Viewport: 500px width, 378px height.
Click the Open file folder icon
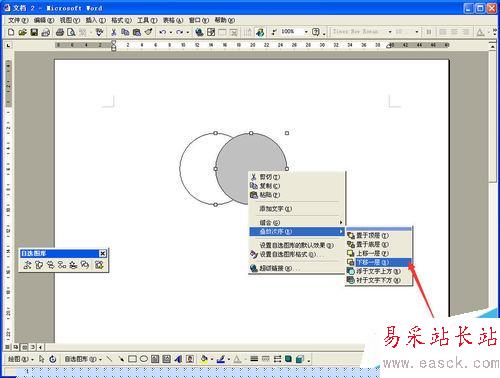22,32
